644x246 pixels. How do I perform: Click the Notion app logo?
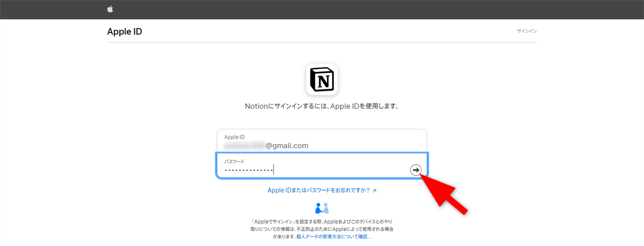(x=322, y=79)
